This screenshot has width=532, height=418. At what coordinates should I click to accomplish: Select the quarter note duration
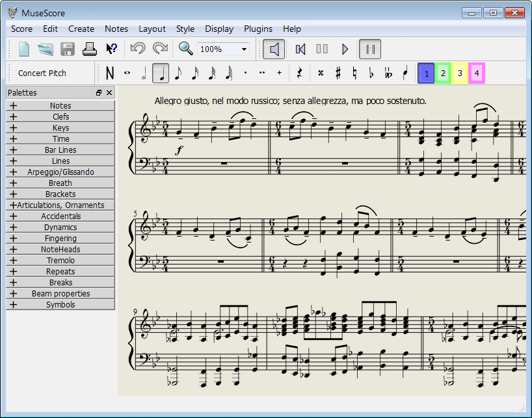tap(161, 73)
